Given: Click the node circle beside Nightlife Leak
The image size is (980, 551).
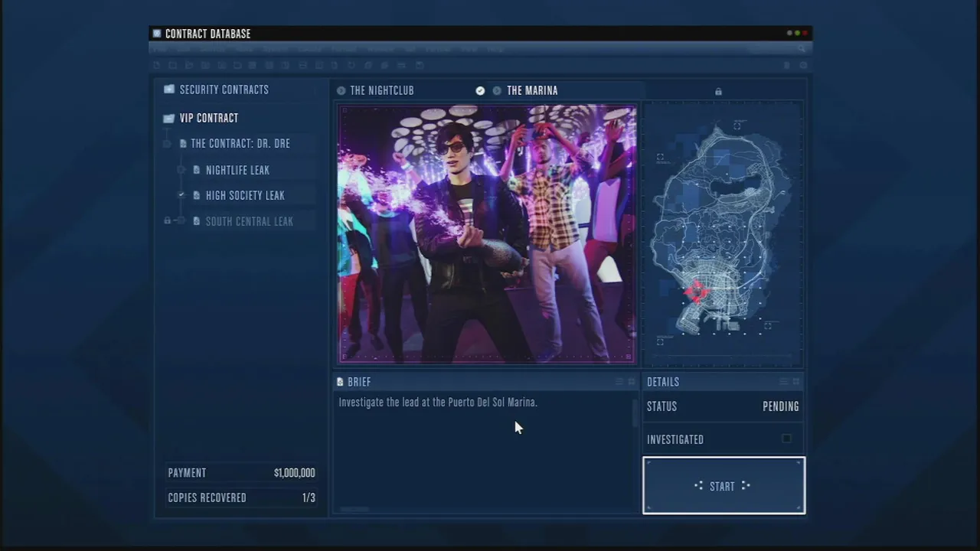Looking at the screenshot, I should coord(181,170).
